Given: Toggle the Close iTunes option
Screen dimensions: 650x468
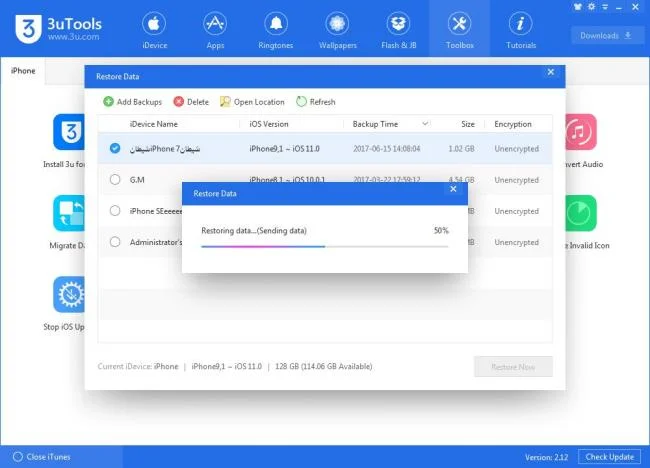Looking at the screenshot, I should (x=41, y=457).
